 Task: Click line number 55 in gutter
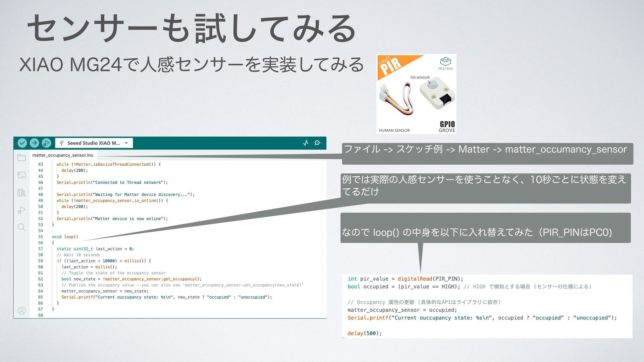41,237
